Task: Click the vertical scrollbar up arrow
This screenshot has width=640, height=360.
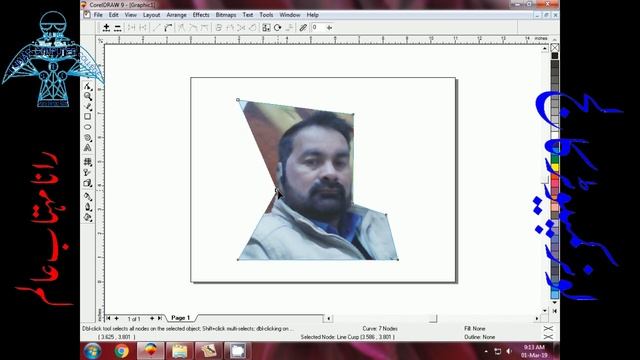Action: (544, 49)
